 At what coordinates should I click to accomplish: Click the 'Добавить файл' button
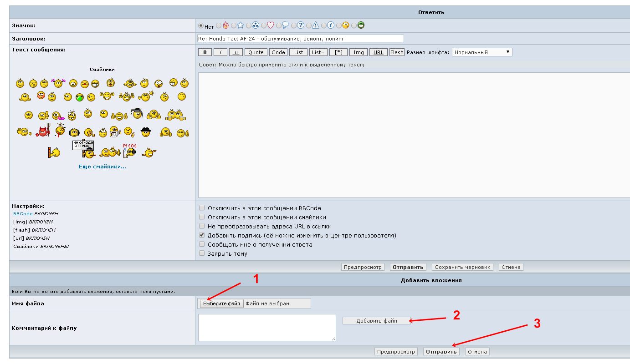[x=377, y=321]
